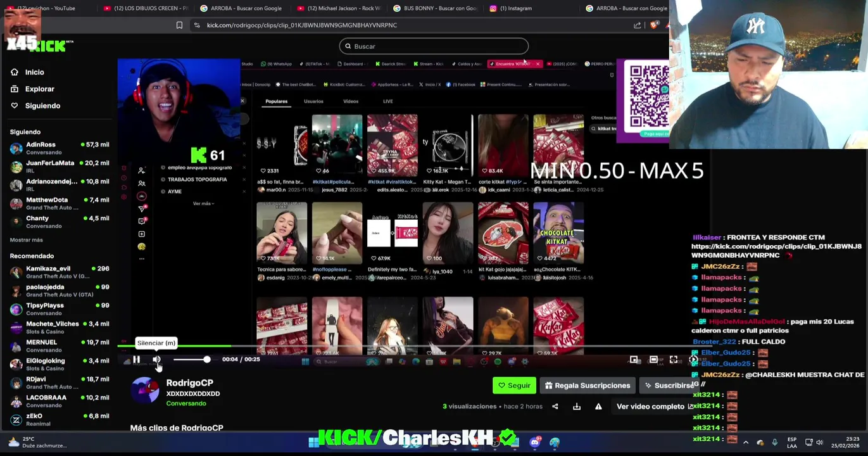Open the Brave Shields lion icon
Viewport: 868px width, 456px height.
click(x=655, y=25)
